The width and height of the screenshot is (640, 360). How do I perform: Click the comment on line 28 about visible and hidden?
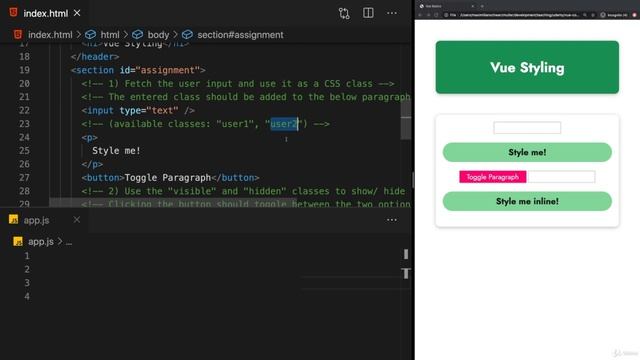tap(243, 191)
